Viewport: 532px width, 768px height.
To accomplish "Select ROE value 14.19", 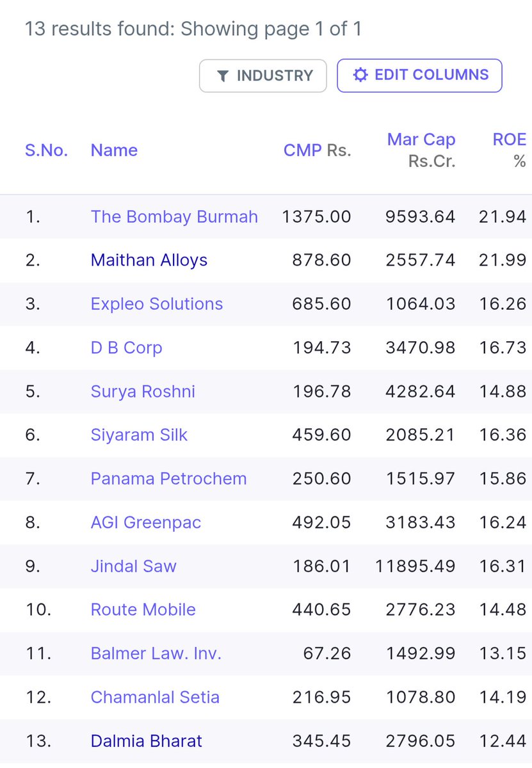I will click(x=503, y=697).
